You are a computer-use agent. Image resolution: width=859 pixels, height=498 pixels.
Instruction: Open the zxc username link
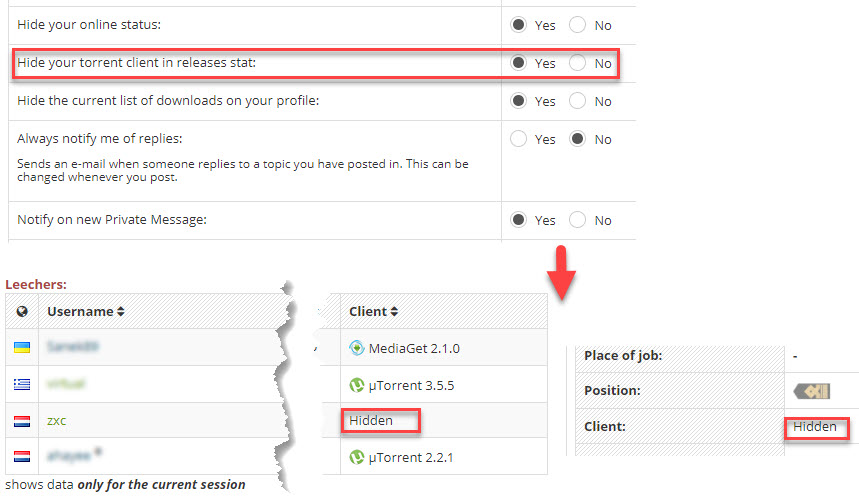pos(57,421)
